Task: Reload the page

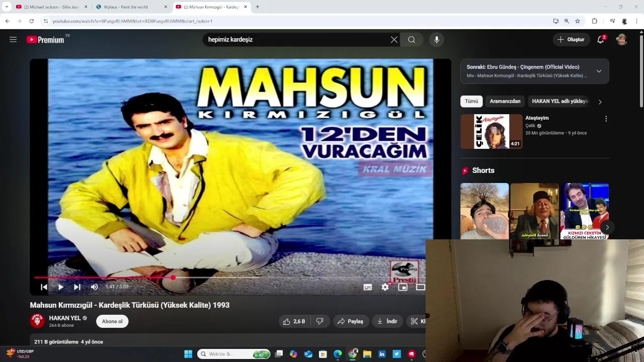Action: [31, 21]
